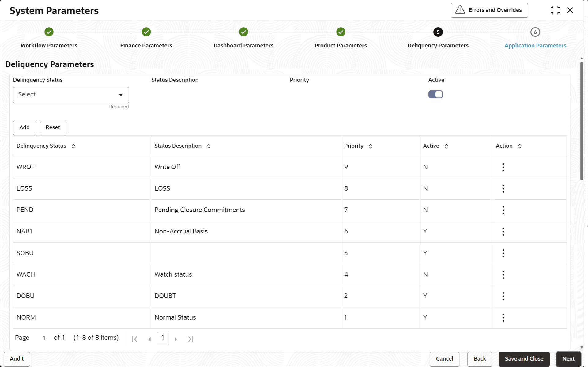Sort by Delinquency Status column
The width and height of the screenshot is (588, 367).
coord(73,146)
